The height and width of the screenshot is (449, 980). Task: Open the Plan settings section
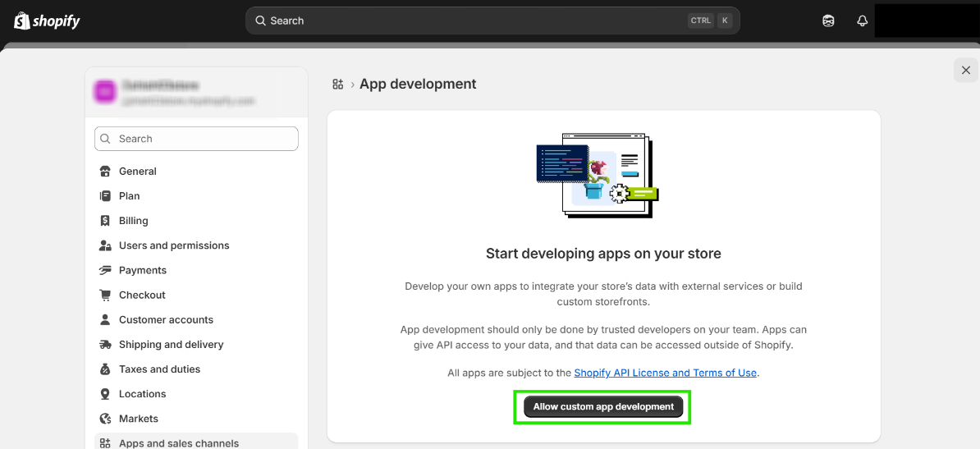pyautogui.click(x=129, y=196)
